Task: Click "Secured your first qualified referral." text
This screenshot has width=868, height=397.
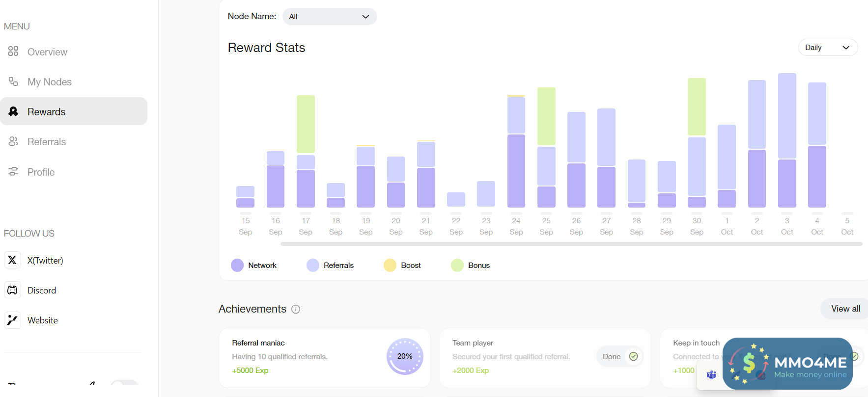Action: pyautogui.click(x=511, y=357)
